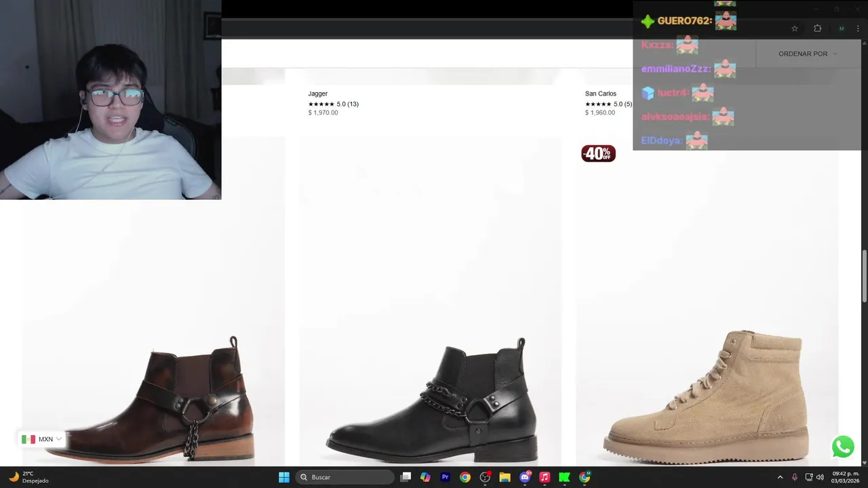Click the -40% OFF discount badge

click(598, 154)
